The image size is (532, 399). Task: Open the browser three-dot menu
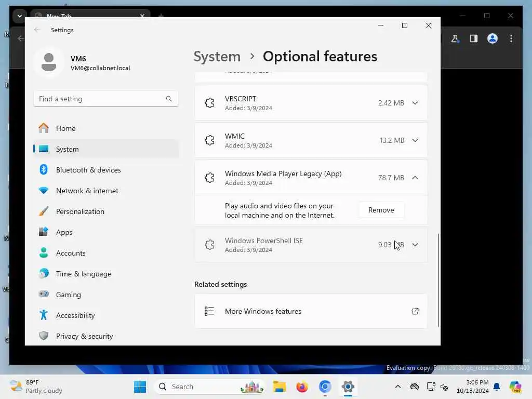[x=511, y=38]
